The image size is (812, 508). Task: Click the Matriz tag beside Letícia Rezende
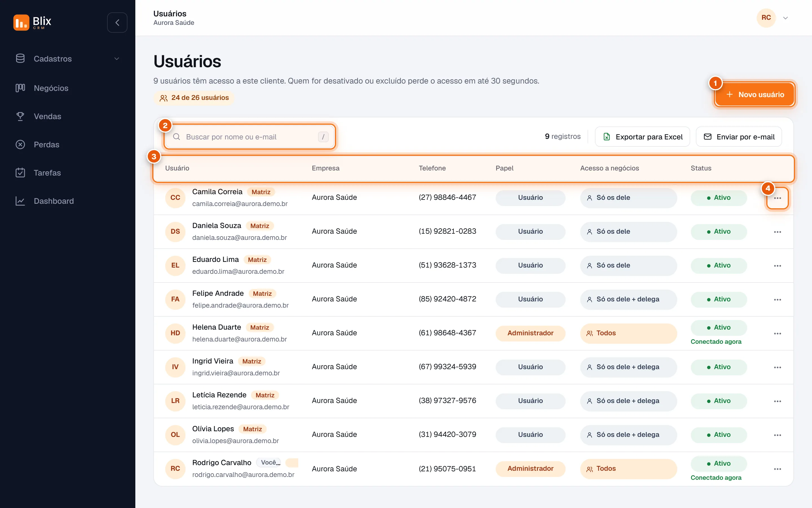265,395
